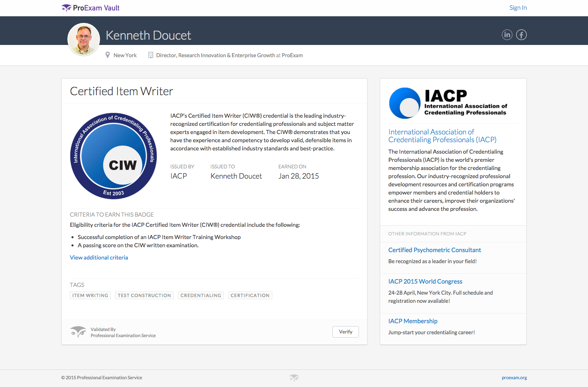The width and height of the screenshot is (588, 387).
Task: Click the passing score CIW examination bullet
Action: 138,245
